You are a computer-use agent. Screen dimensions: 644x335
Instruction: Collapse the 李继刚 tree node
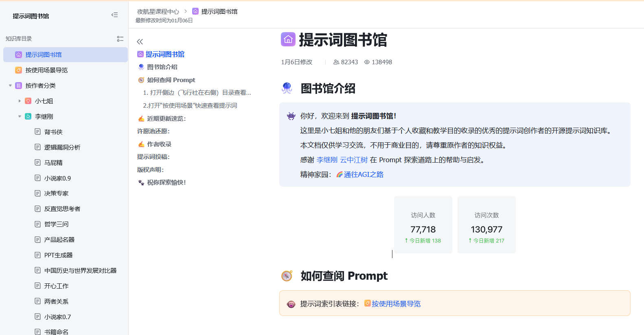20,116
